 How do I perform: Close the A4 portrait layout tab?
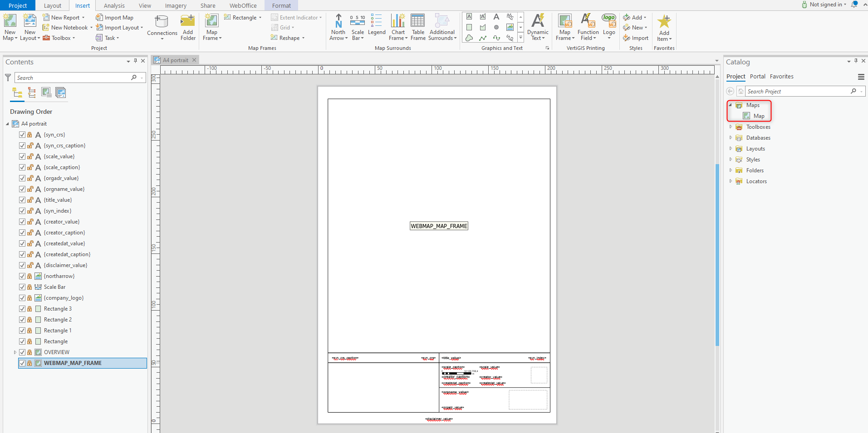194,60
